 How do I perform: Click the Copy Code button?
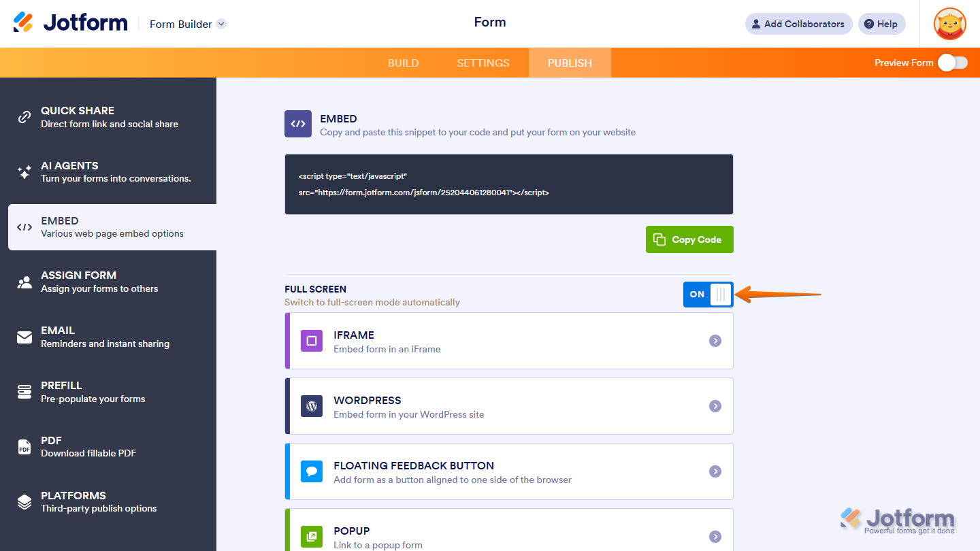[689, 239]
